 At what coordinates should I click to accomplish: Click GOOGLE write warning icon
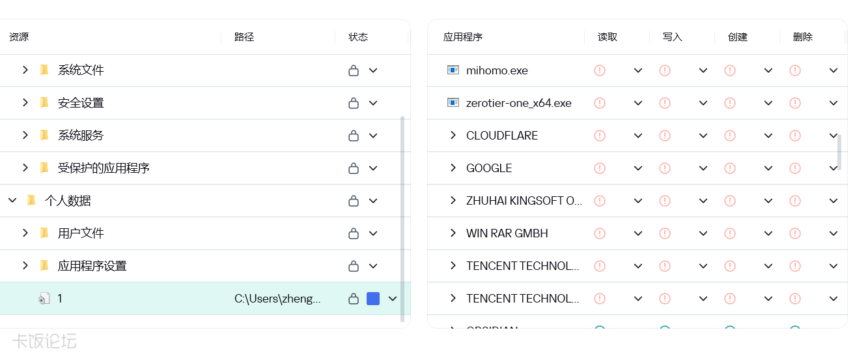665,168
